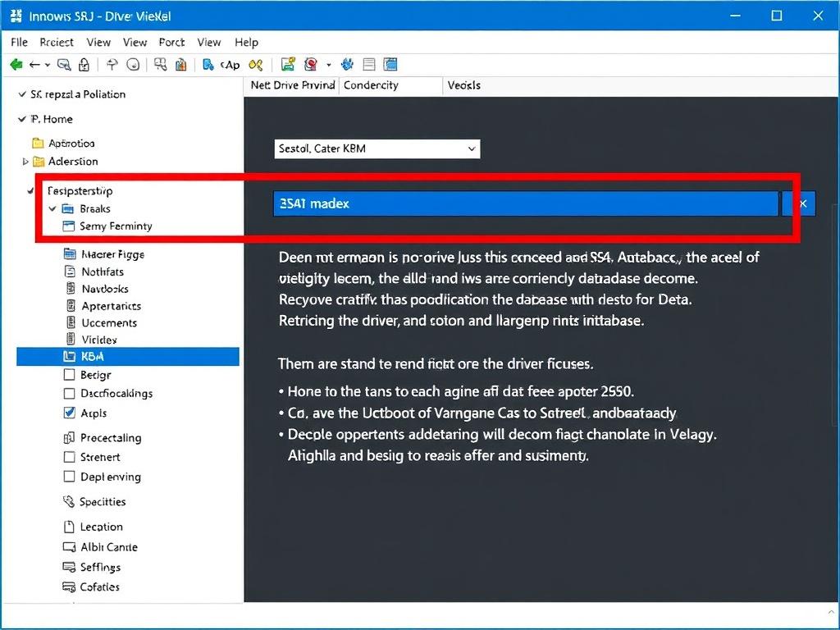The image size is (840, 630).
Task: Expand the Aderstion folder triangle
Action: click(x=25, y=162)
